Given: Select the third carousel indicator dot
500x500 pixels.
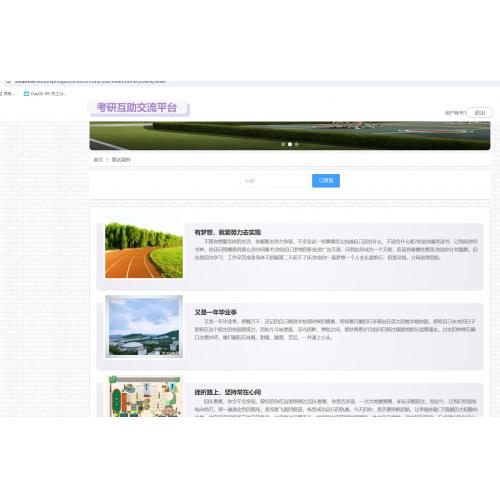Looking at the screenshot, I should click(x=297, y=144).
